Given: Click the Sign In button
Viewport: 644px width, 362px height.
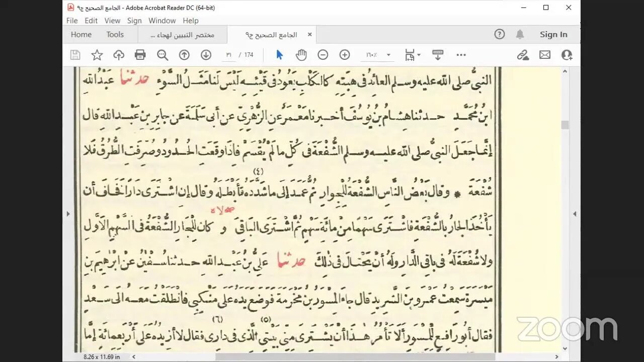Looking at the screenshot, I should click(x=553, y=34).
